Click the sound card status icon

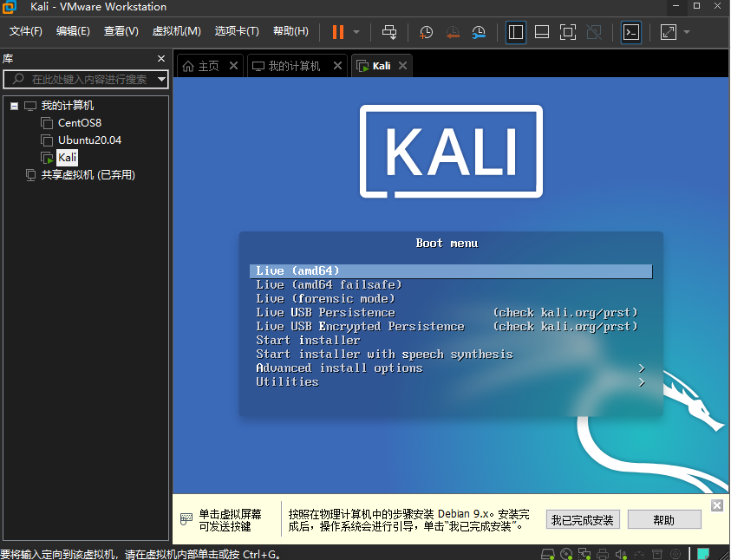click(621, 555)
